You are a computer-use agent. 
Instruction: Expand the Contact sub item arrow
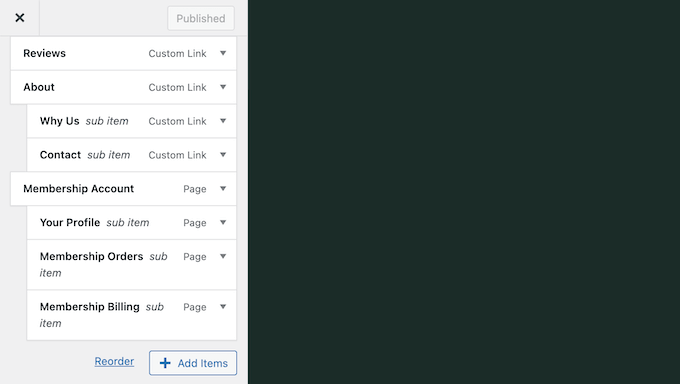[223, 154]
